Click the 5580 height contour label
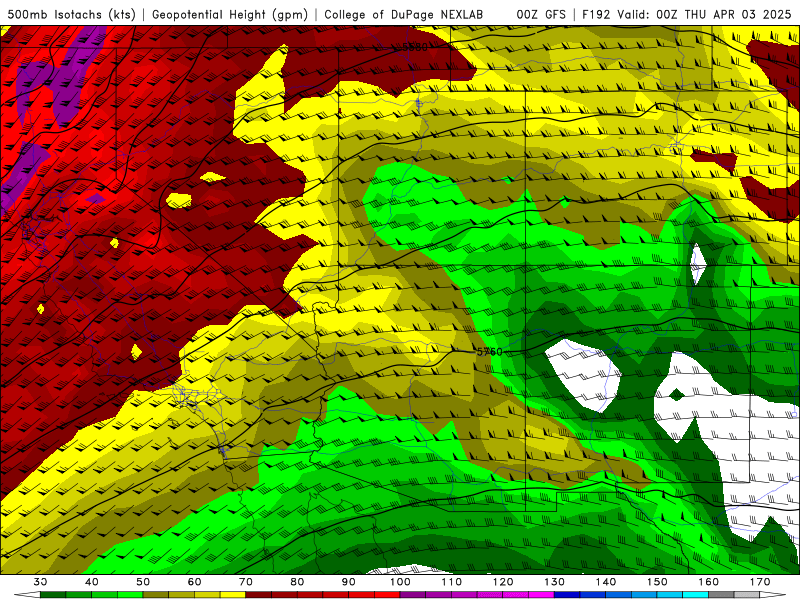The height and width of the screenshot is (600, 800). coord(415,47)
